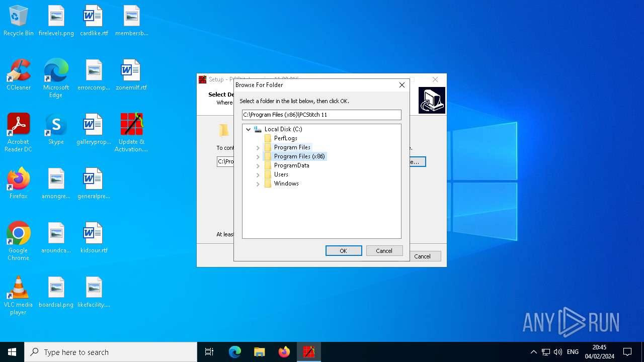This screenshot has height=362, width=644.
Task: Select Local Disk (C:) in the tree
Action: (x=283, y=129)
